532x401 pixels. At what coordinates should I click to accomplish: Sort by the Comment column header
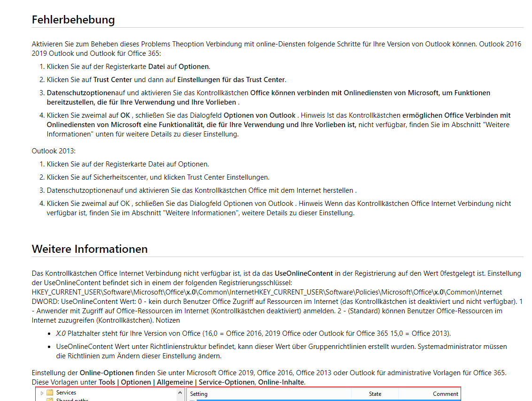(x=445, y=394)
